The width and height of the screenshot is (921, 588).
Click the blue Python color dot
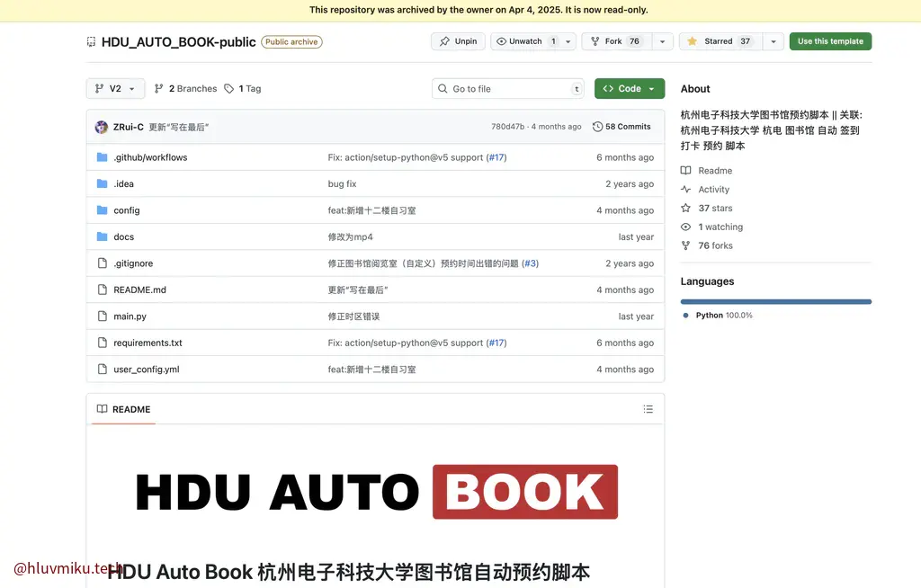pyautogui.click(x=685, y=316)
